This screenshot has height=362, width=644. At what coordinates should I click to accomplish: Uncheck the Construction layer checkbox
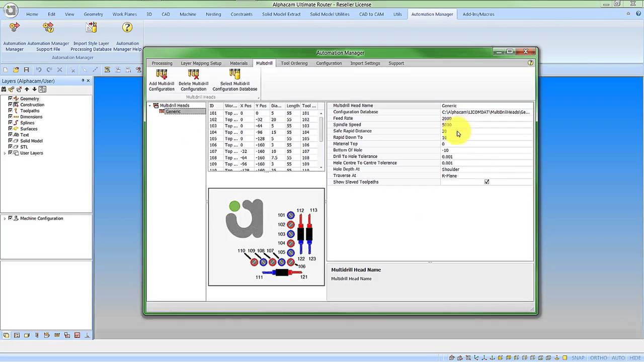pyautogui.click(x=10, y=105)
